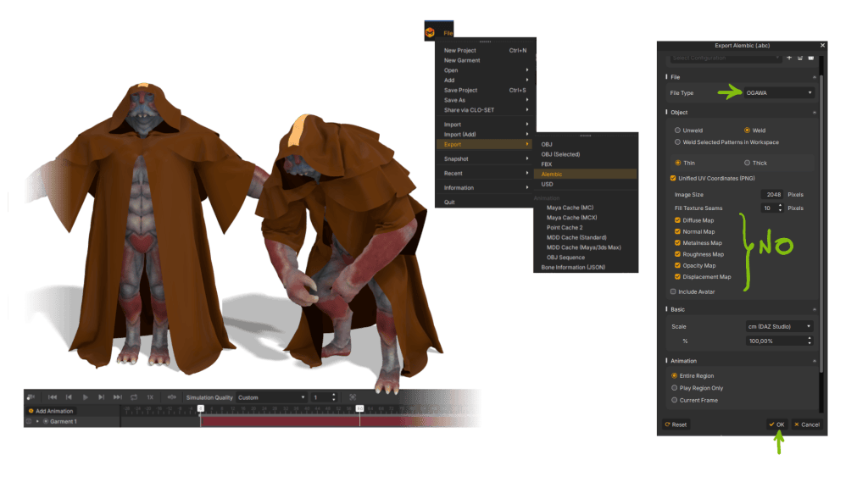Click the start playhead marker on the timeline

tap(201, 408)
